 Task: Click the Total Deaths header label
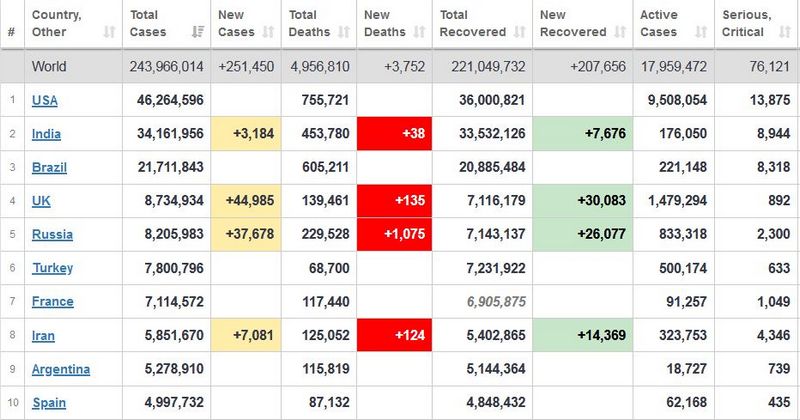click(309, 23)
